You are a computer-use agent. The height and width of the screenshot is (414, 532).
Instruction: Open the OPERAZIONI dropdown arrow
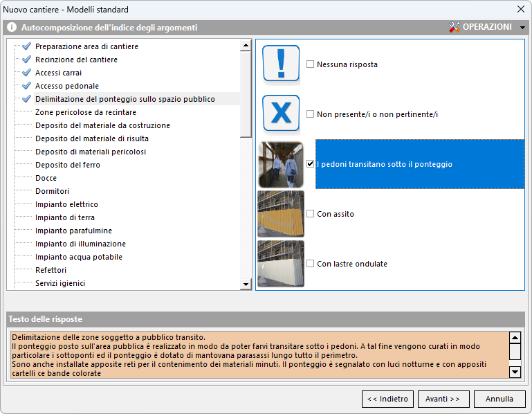(522, 28)
